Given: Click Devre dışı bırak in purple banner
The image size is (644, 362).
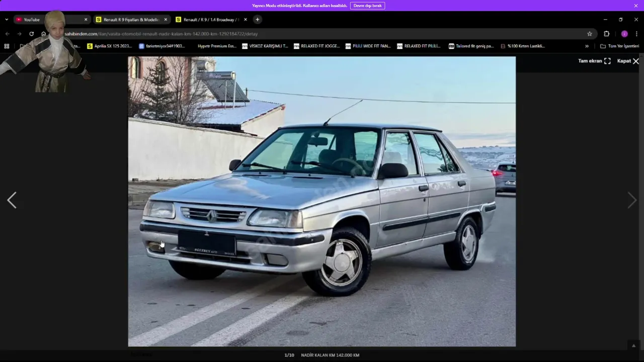Looking at the screenshot, I should pyautogui.click(x=367, y=6).
